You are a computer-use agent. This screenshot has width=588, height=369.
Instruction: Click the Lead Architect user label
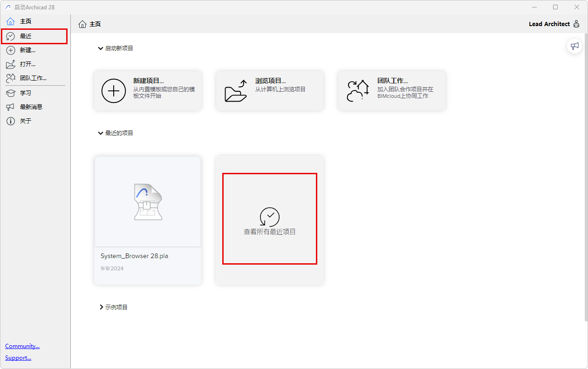tap(549, 24)
